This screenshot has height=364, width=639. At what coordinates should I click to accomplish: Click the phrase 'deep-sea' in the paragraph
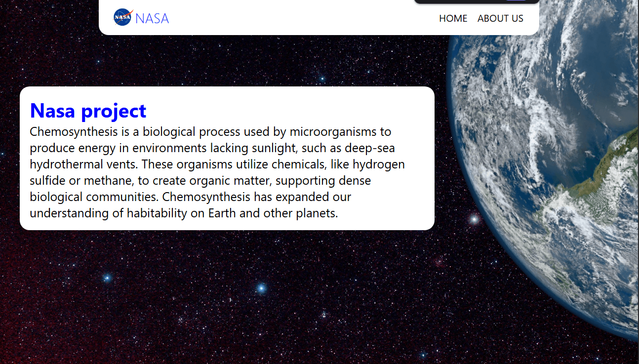coord(370,148)
